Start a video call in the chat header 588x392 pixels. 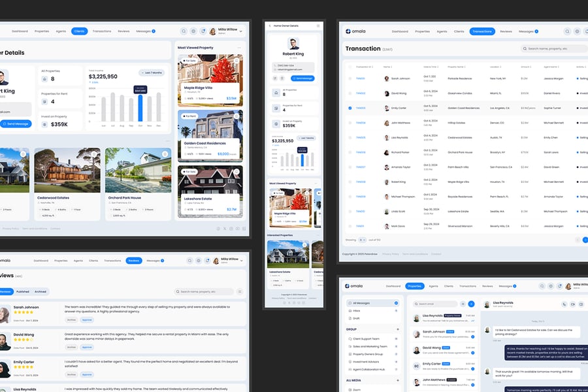(572, 304)
